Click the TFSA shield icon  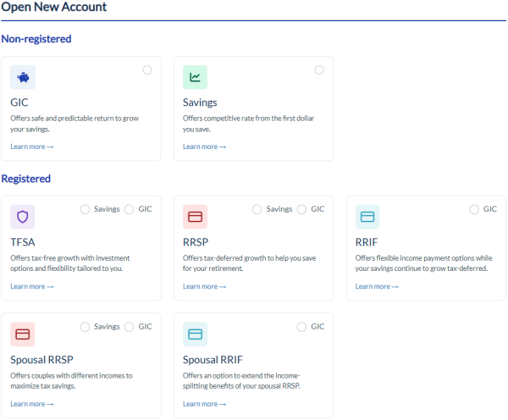23,217
